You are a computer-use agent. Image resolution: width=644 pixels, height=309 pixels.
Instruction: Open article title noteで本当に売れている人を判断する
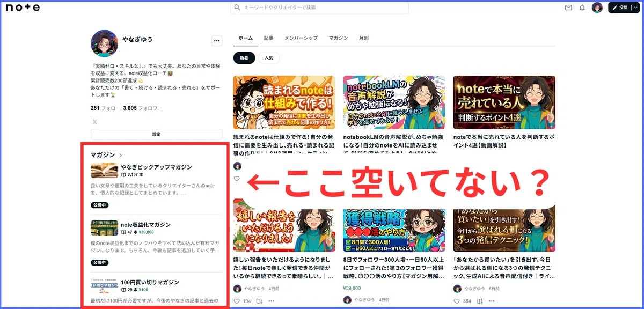[504, 141]
